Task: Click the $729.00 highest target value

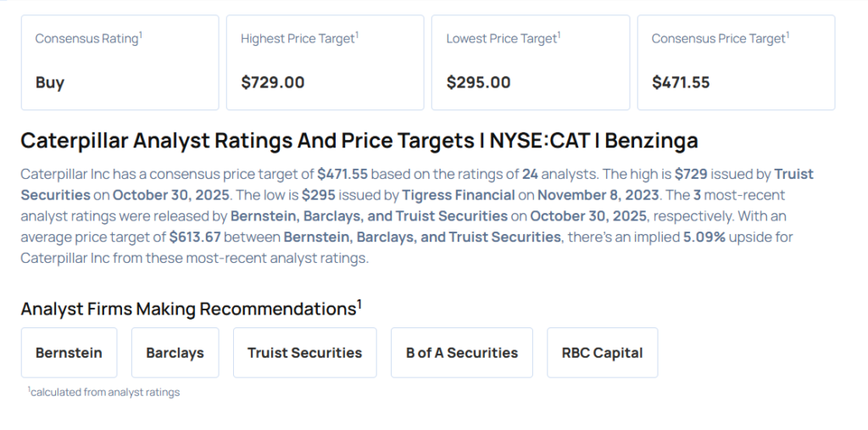Action: [272, 82]
